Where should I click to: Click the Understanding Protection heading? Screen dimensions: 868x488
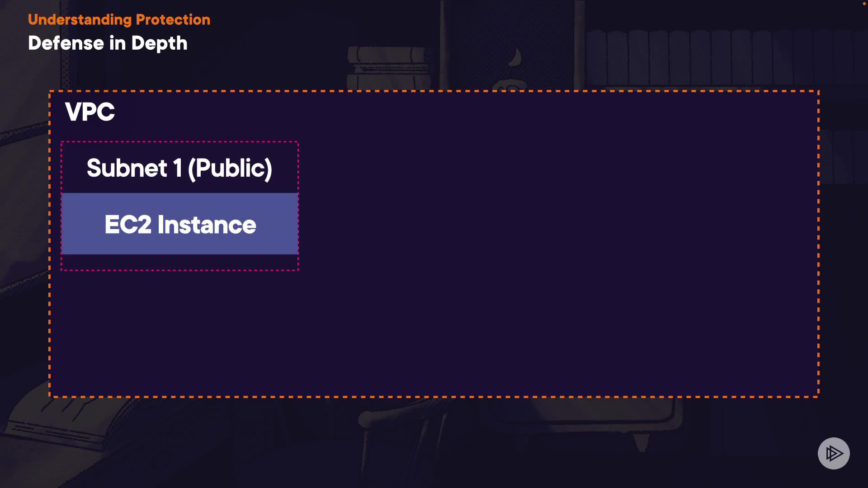pos(119,19)
